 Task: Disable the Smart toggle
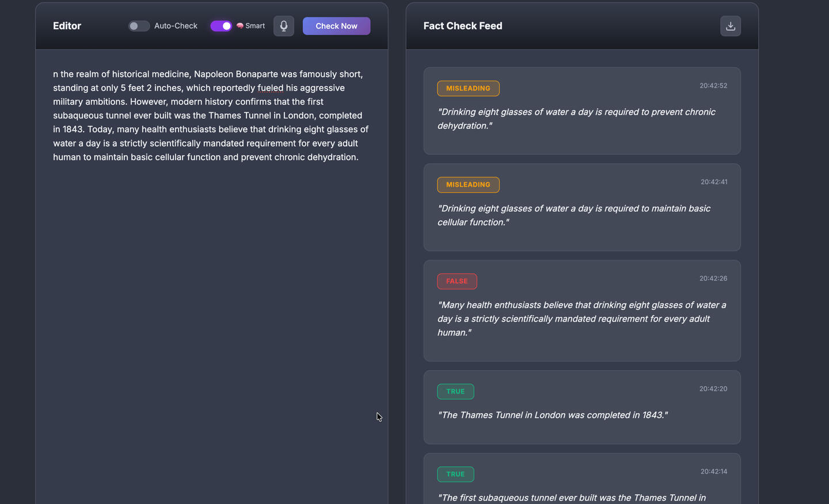221,26
